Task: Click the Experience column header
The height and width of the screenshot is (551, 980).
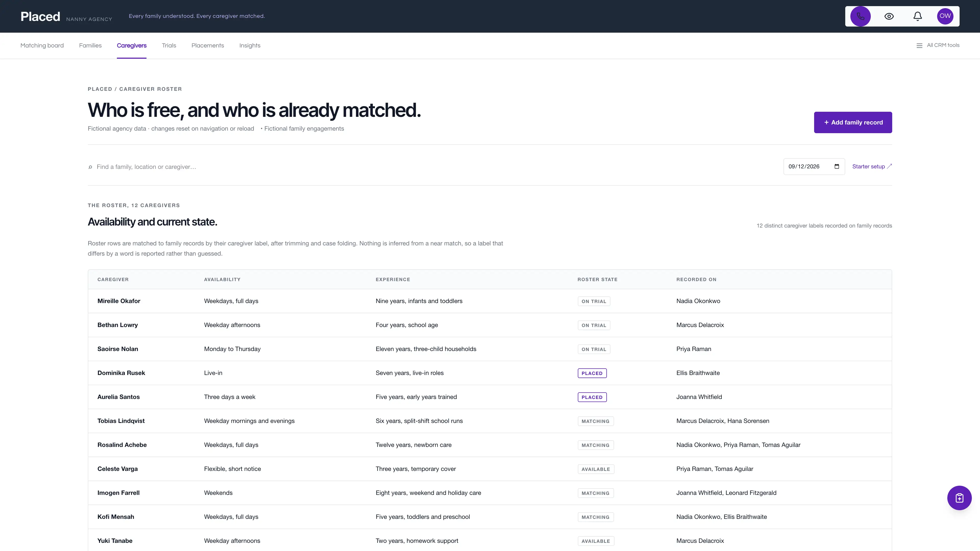Action: pyautogui.click(x=393, y=280)
